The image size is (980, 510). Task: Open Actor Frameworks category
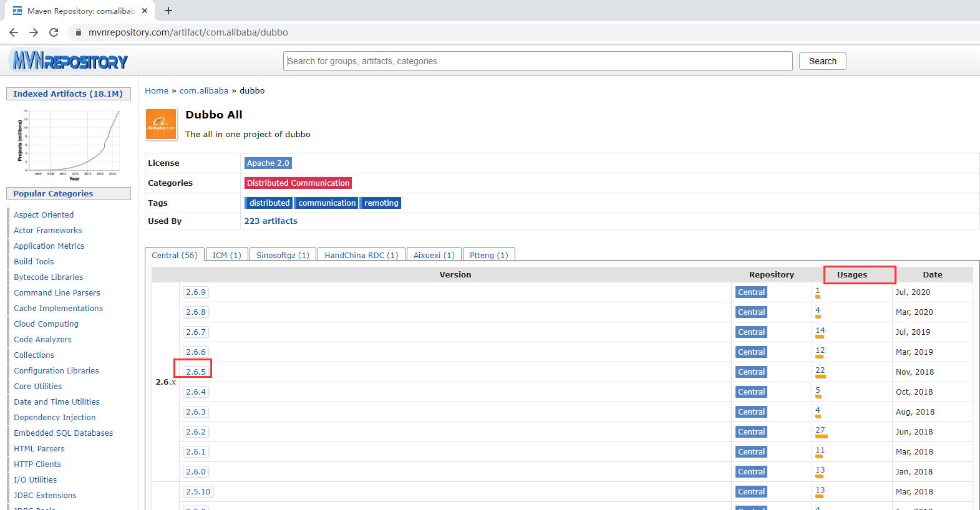(x=48, y=230)
